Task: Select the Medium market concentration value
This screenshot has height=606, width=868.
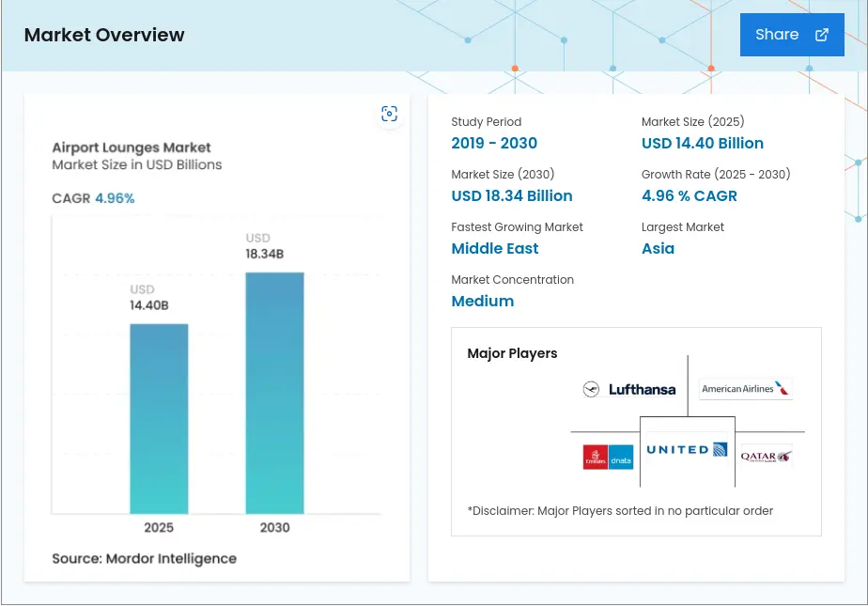Action: 483,302
